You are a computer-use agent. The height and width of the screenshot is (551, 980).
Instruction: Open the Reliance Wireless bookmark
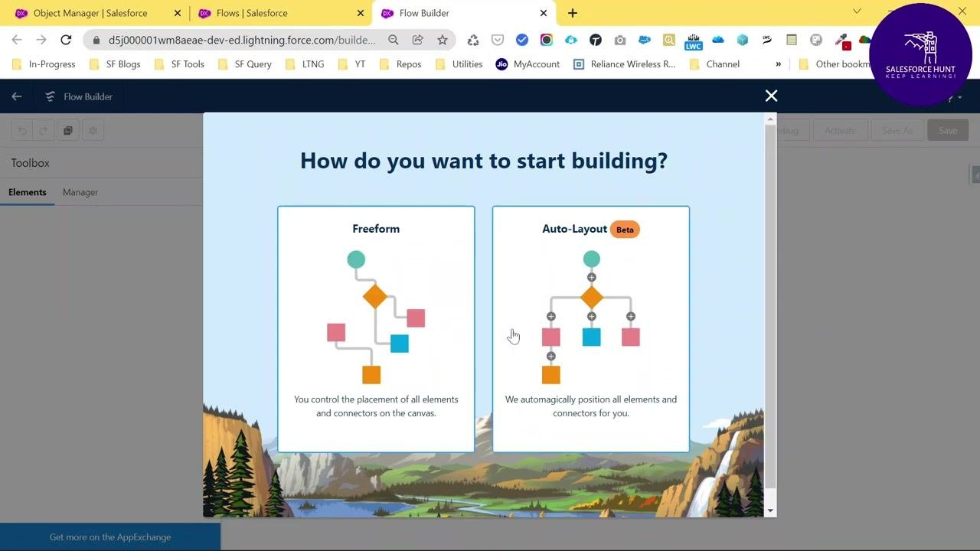tap(624, 64)
